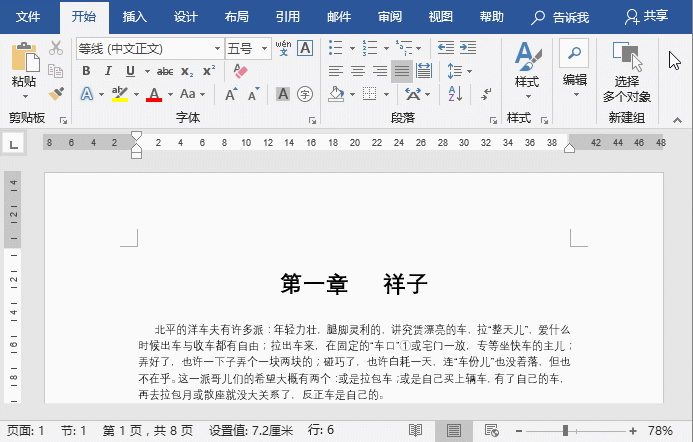Click zoom out minus button
The width and height of the screenshot is (693, 442).
(519, 431)
